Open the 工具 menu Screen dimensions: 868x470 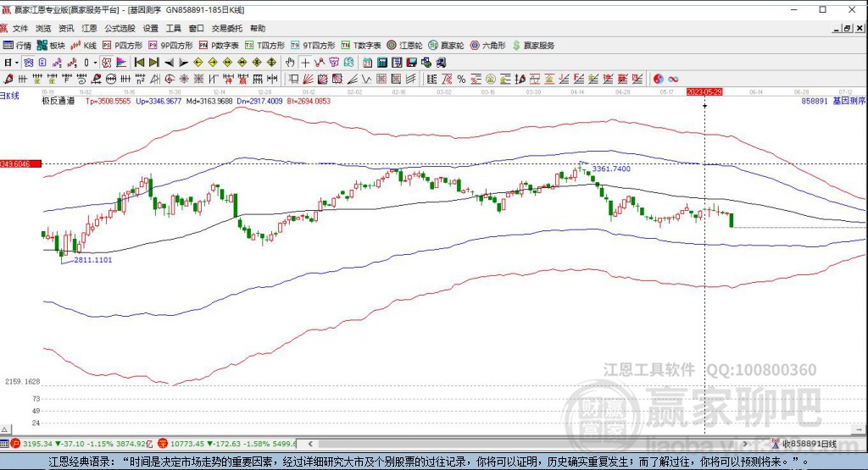pos(173,28)
